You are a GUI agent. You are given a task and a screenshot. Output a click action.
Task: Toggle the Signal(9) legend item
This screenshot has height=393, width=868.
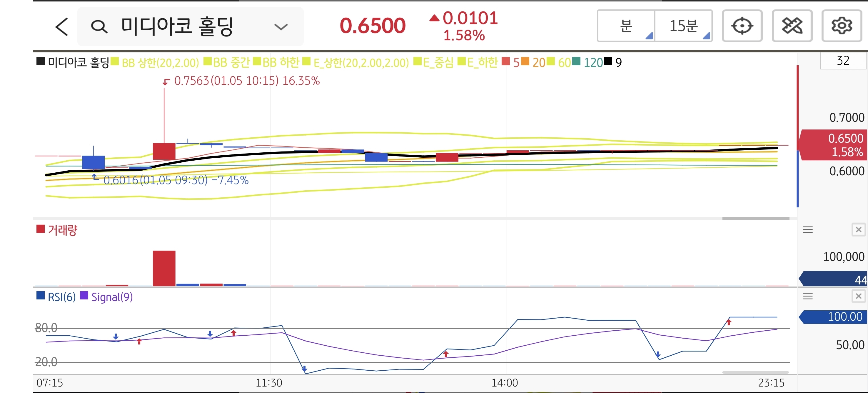pyautogui.click(x=111, y=297)
